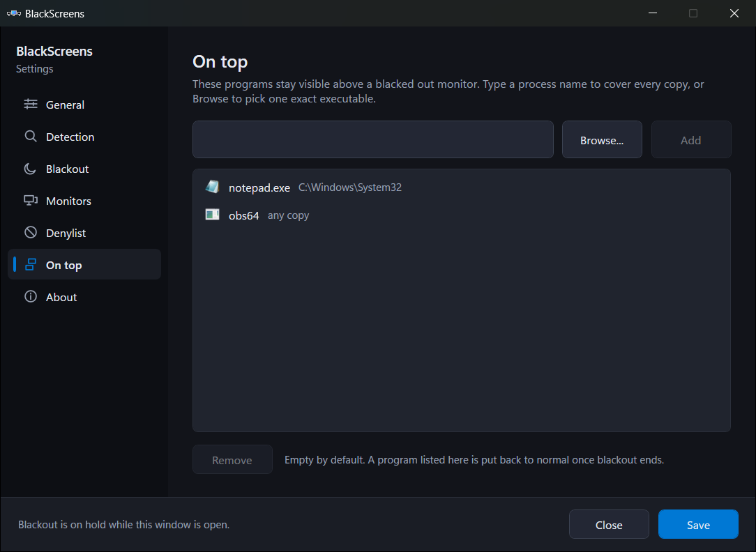Viewport: 756px width, 552px height.
Task: Click the Denylist blocked-circle icon
Action: coord(31,233)
